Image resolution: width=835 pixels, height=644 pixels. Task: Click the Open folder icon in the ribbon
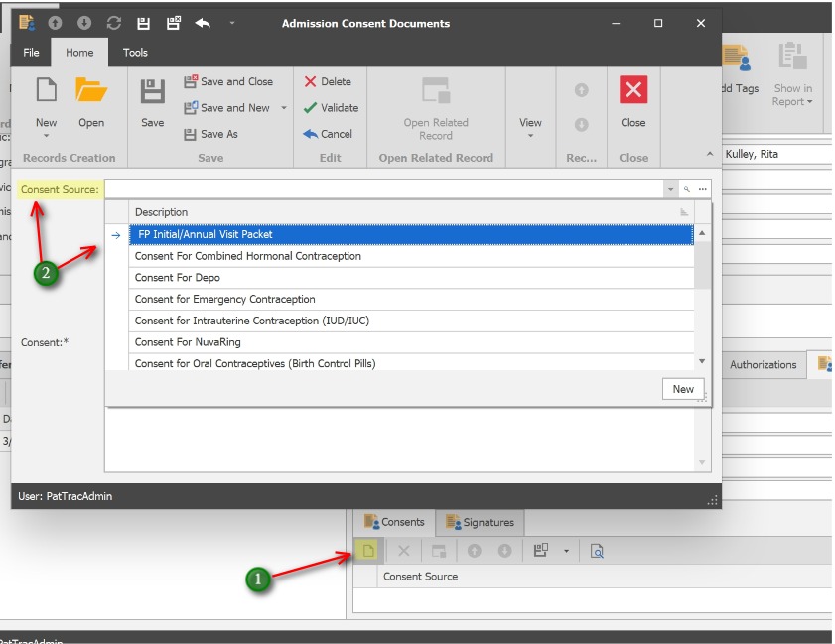[x=91, y=92]
